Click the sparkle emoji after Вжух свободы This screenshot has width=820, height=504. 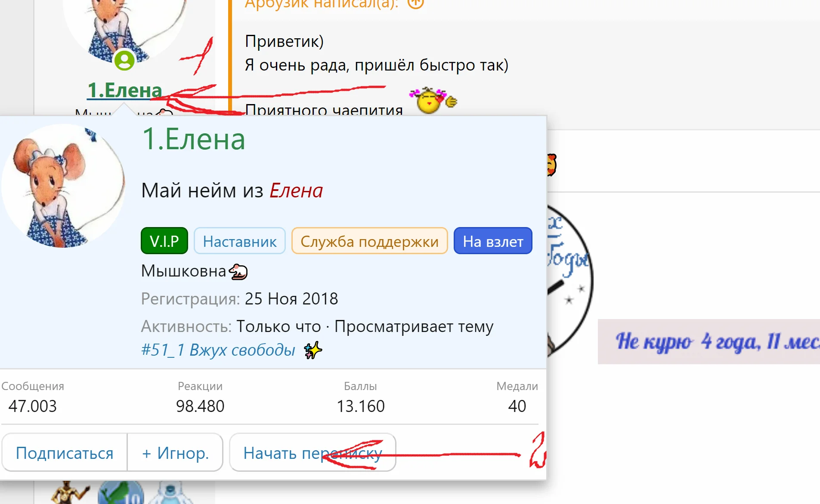tap(312, 350)
